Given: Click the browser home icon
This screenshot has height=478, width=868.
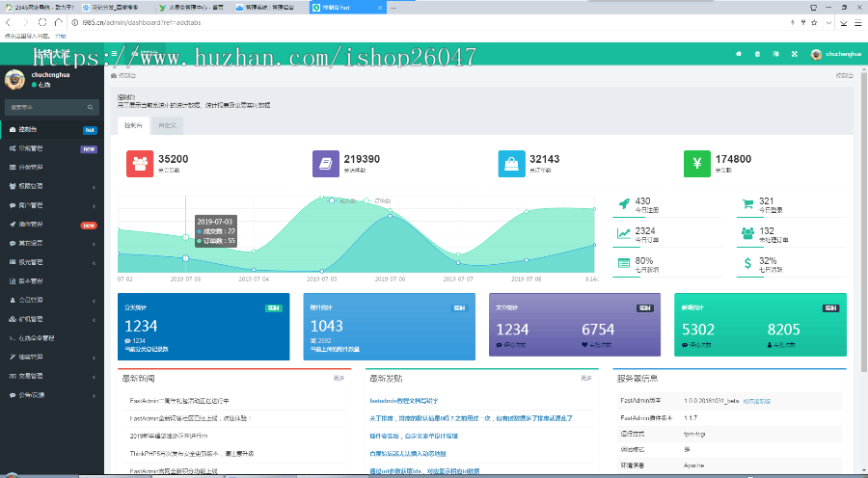Looking at the screenshot, I should point(59,23).
